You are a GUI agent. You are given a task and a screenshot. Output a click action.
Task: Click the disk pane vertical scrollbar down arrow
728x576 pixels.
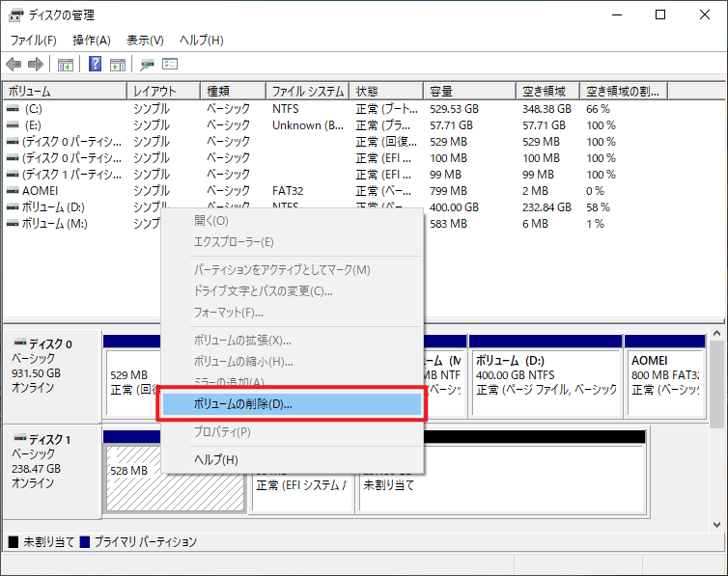[717, 523]
